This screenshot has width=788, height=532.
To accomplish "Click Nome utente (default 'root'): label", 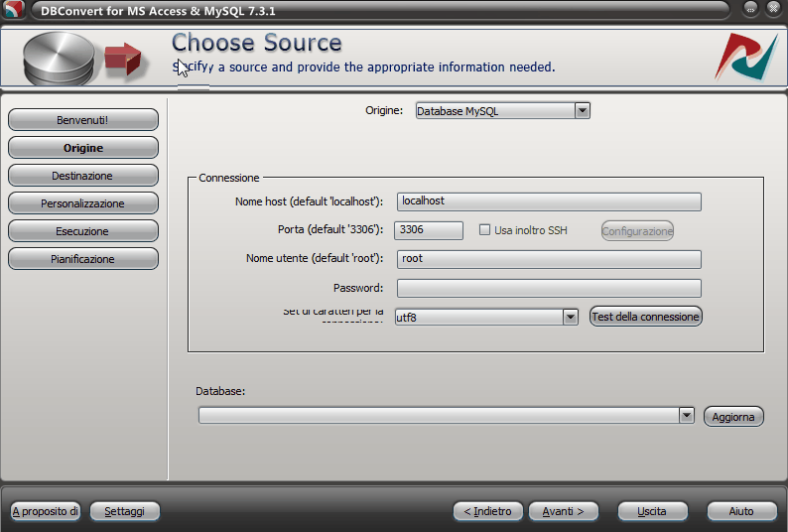I will click(314, 258).
